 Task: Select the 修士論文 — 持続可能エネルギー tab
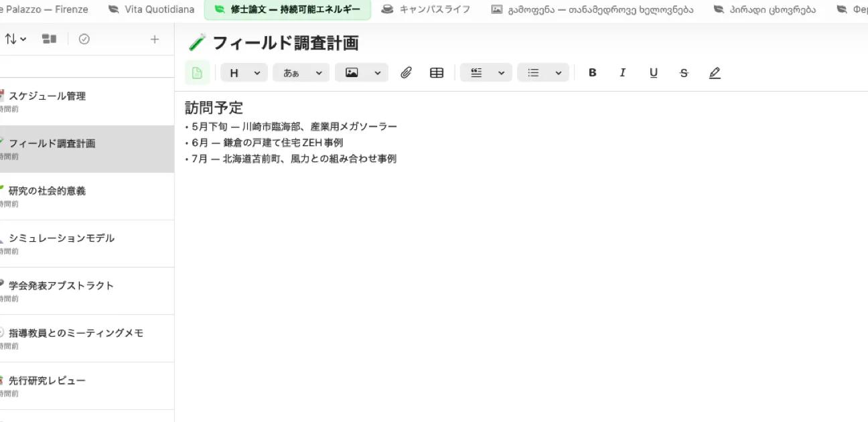287,9
